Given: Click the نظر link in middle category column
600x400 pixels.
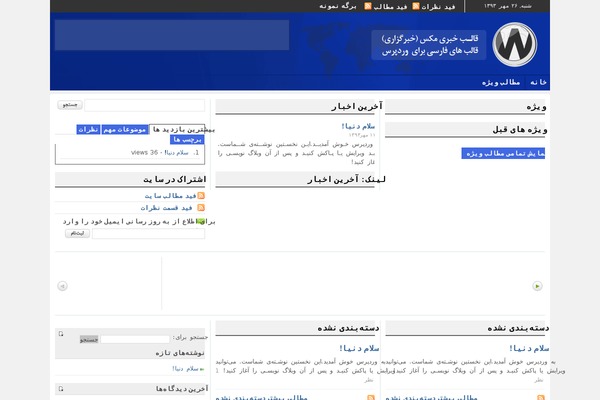Looking at the screenshot, I should pos(368,380).
